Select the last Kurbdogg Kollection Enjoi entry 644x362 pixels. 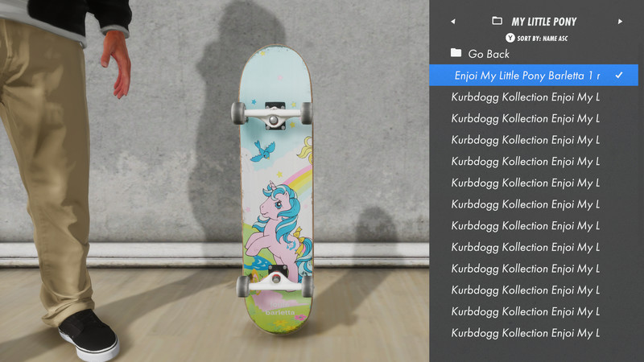click(534, 332)
